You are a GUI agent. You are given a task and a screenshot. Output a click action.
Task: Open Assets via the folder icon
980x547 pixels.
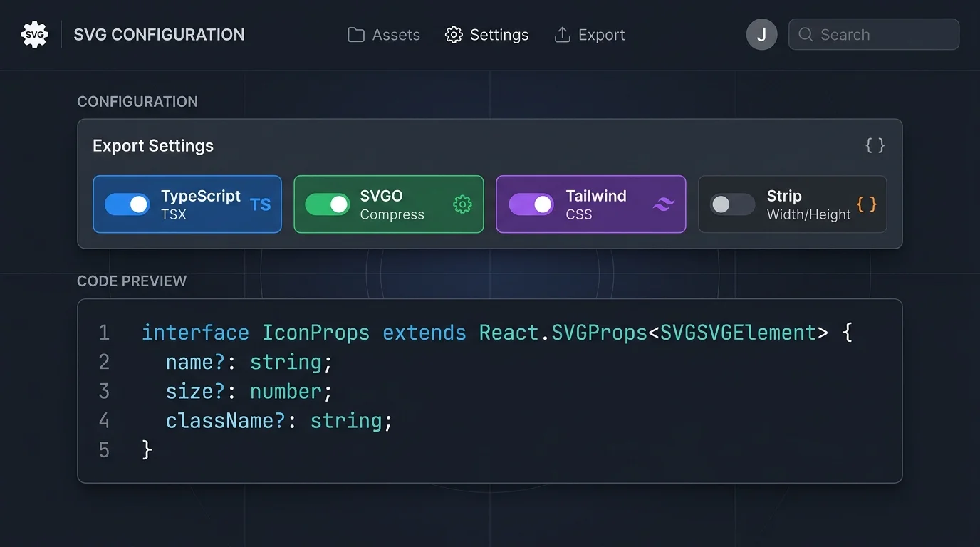pyautogui.click(x=356, y=34)
